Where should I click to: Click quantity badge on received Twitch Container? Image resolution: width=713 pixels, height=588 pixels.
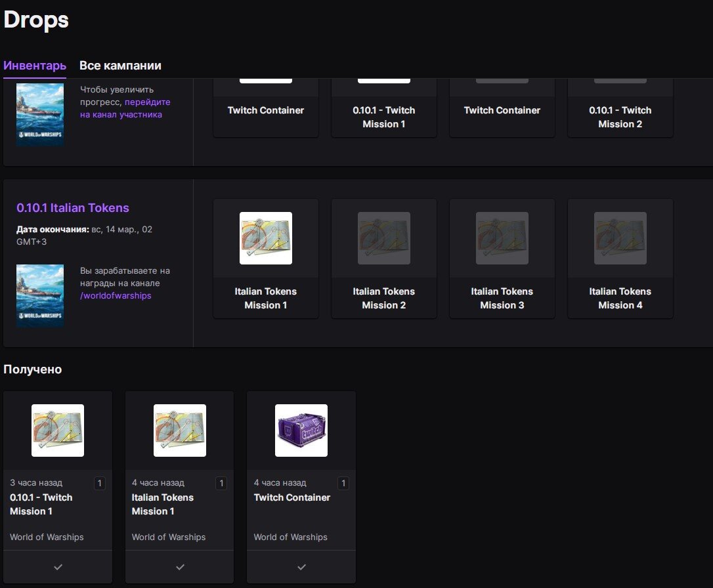coord(343,483)
